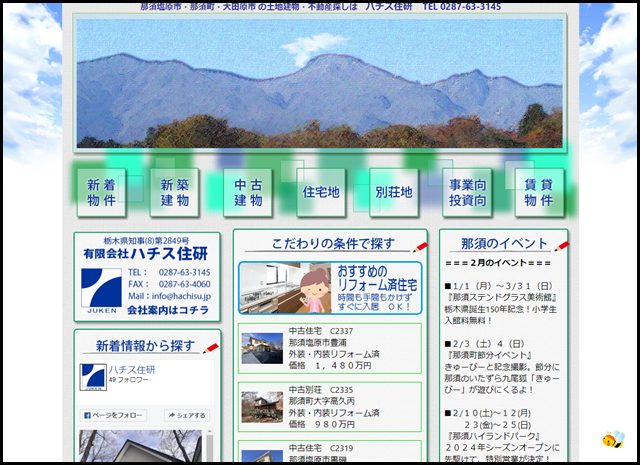This screenshot has width=640, height=465.
Task: Click the ハチス住研 Facebook profile icon
Action: coord(93,377)
